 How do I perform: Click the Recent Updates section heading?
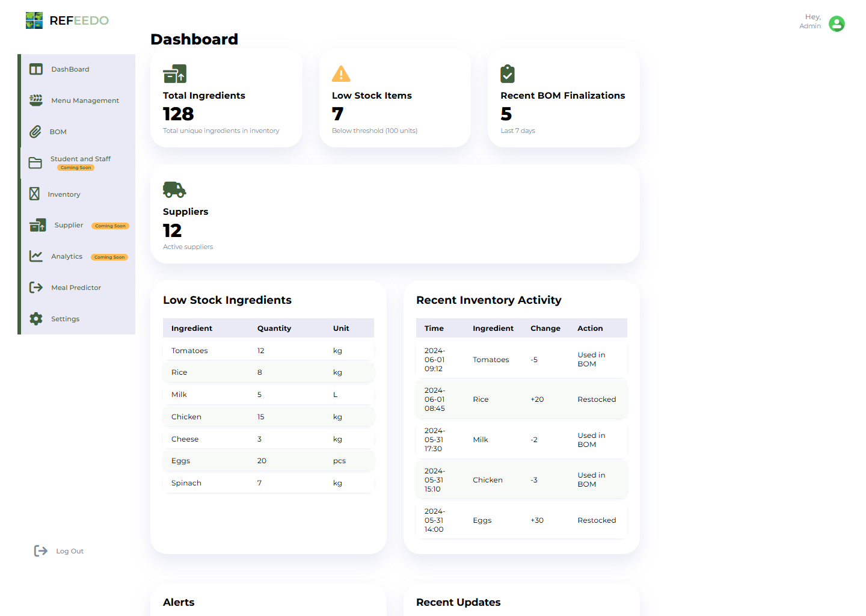[458, 602]
